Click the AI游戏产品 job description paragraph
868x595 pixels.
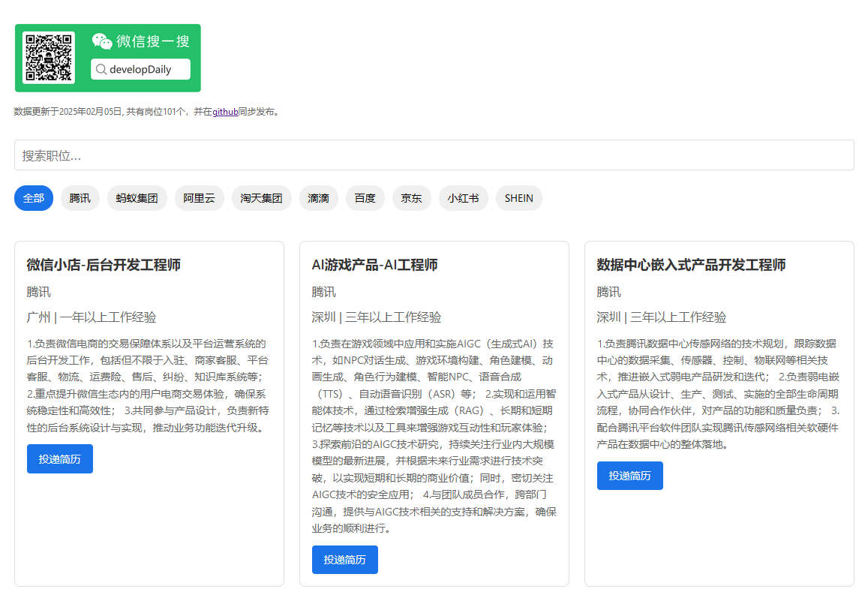(434, 436)
